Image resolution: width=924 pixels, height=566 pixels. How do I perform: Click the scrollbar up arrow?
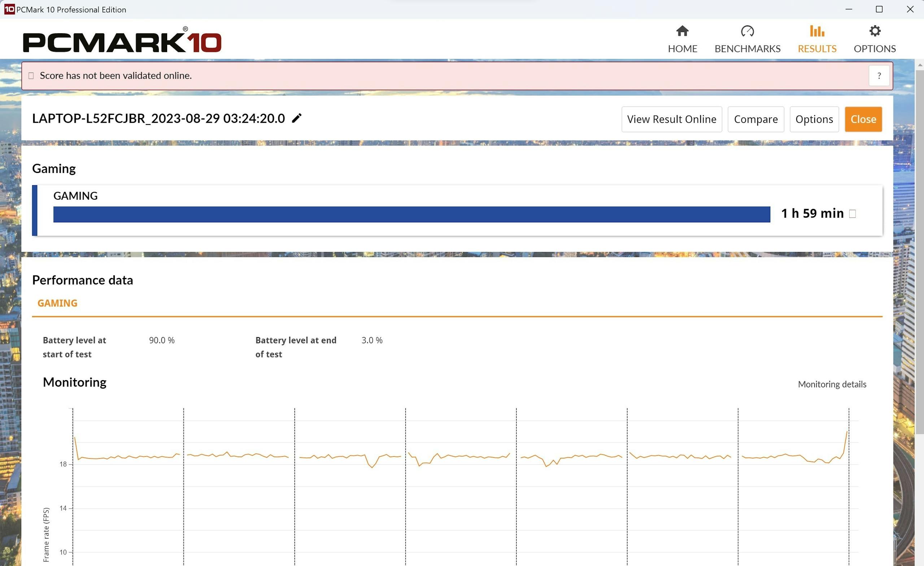coord(920,65)
